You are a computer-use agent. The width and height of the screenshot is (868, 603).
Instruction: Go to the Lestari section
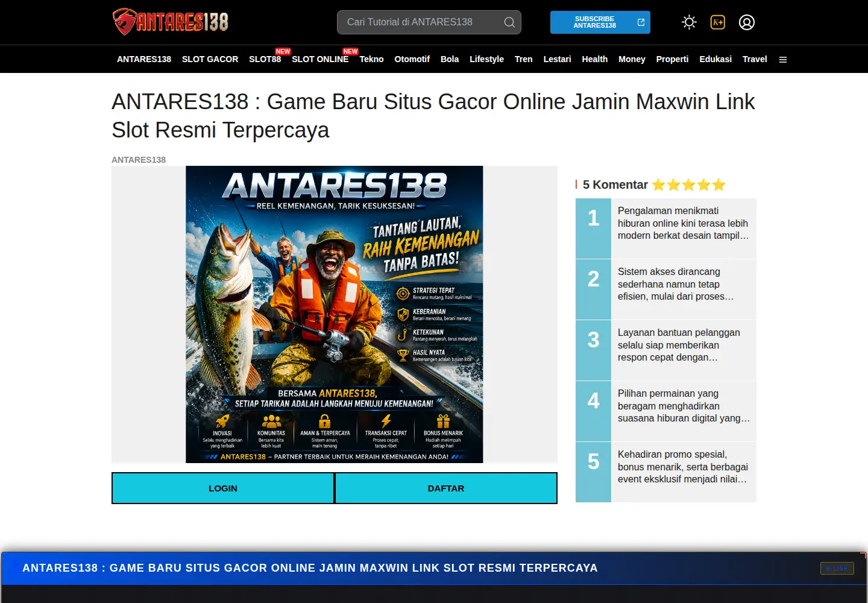click(557, 59)
